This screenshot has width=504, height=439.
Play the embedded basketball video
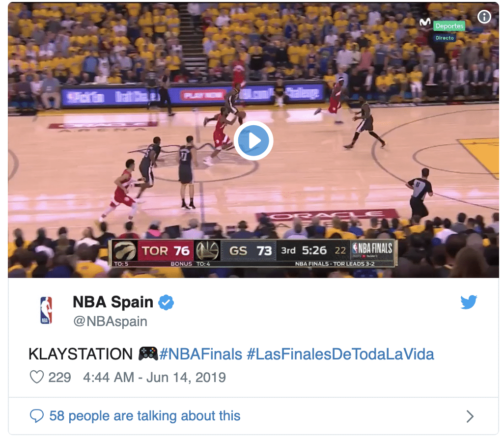click(x=253, y=140)
